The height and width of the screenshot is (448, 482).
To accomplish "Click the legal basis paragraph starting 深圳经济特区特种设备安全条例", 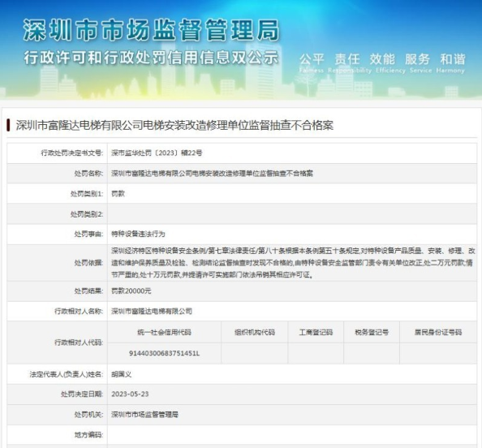I will click(293, 263).
